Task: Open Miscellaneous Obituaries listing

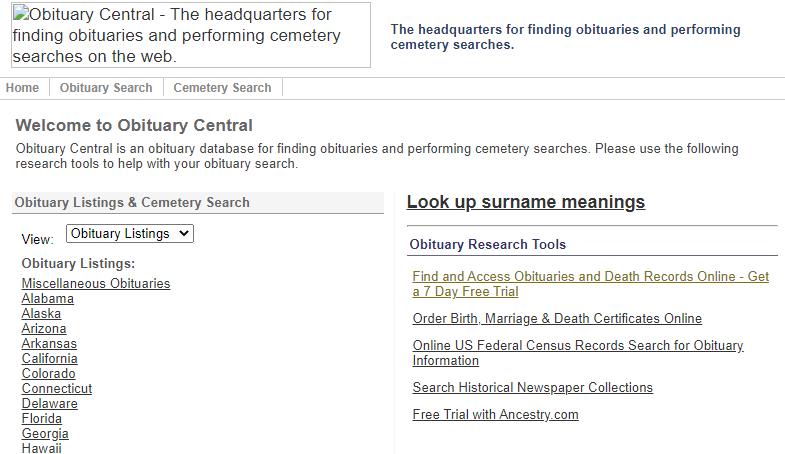Action: point(96,283)
